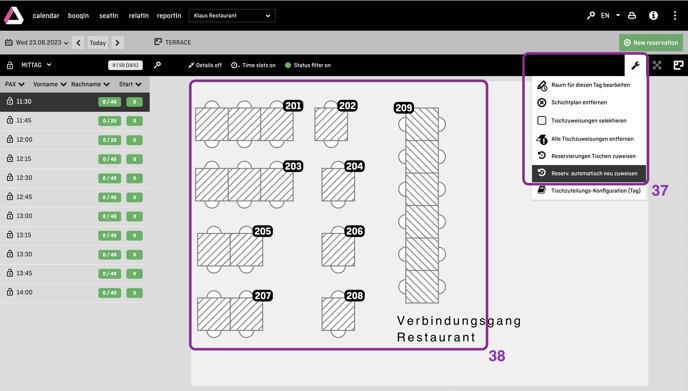Screen dimensions: 688x391
Task: Click the lock icon for 14:00 slot
Action: tap(10, 292)
